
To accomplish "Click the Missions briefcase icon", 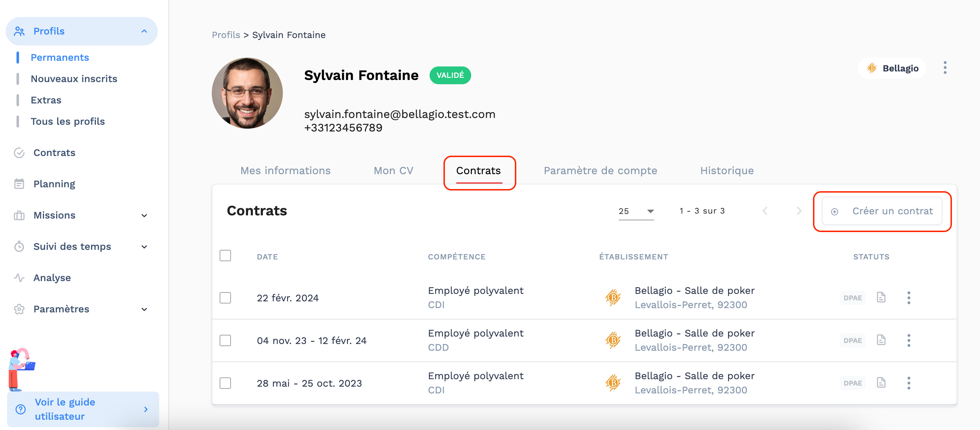I will (x=19, y=215).
